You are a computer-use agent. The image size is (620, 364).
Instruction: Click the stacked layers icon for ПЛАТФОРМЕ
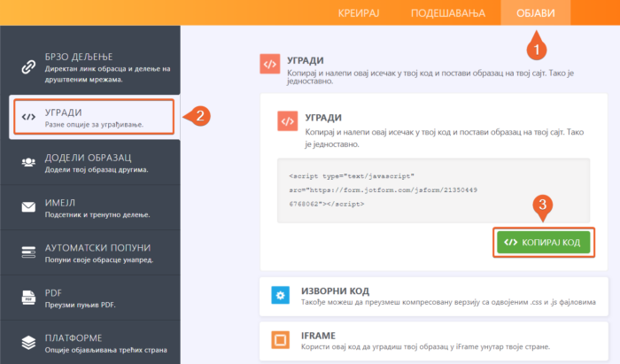click(28, 342)
